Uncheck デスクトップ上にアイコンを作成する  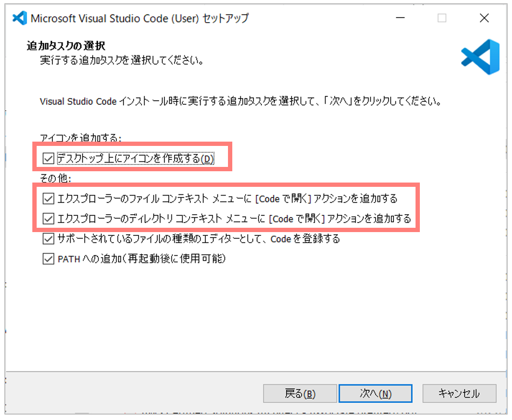(x=49, y=158)
